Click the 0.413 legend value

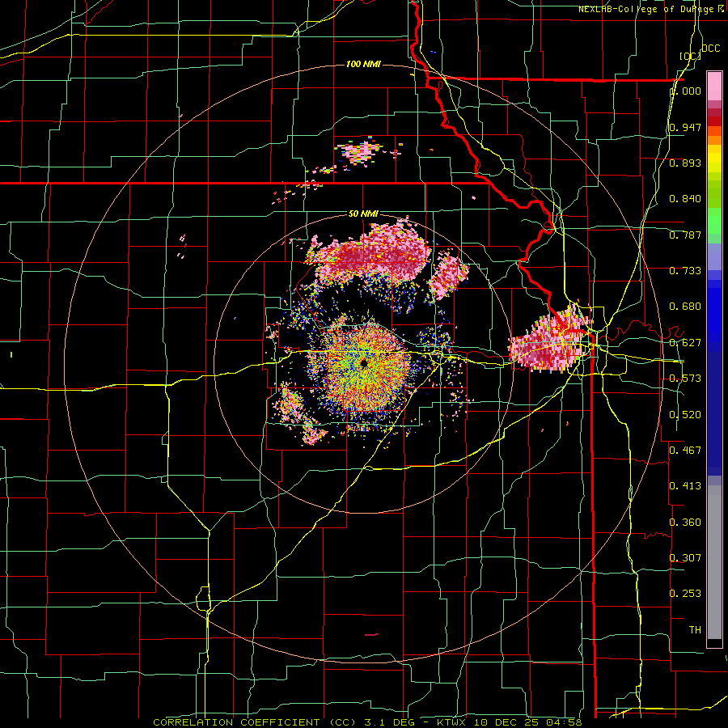tap(685, 486)
